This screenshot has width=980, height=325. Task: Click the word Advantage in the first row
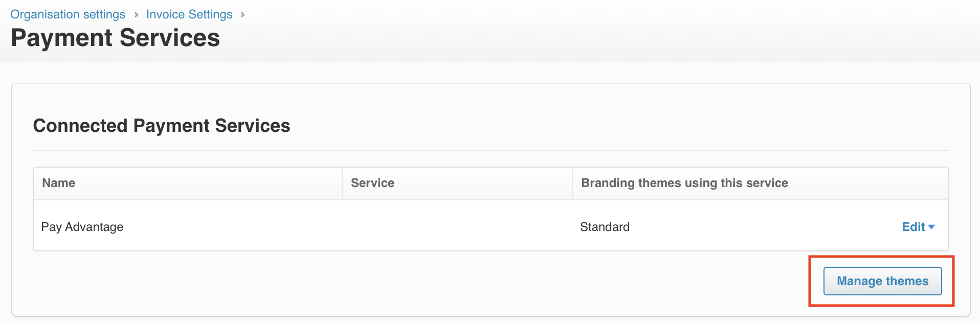pyautogui.click(x=94, y=227)
